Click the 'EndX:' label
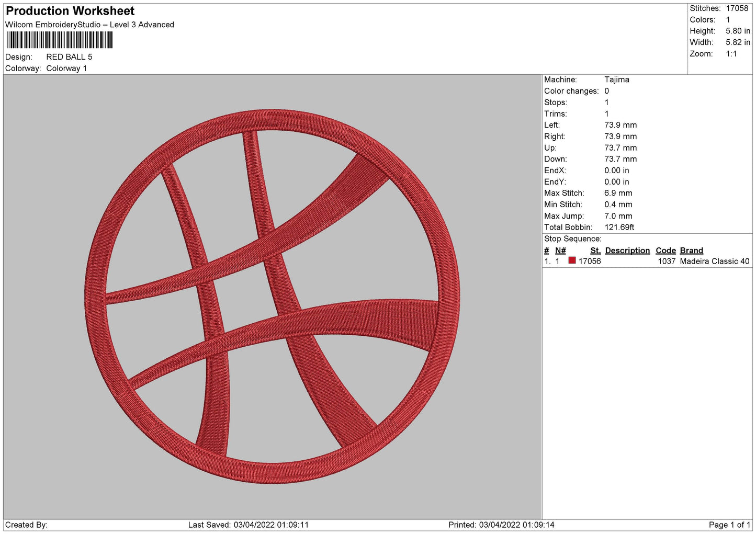756x534 pixels. tap(555, 171)
